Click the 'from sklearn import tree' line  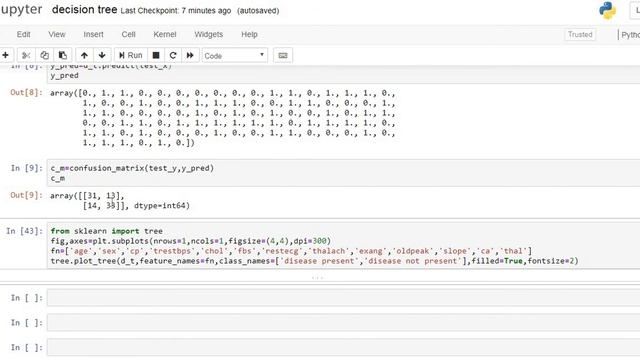click(107, 231)
